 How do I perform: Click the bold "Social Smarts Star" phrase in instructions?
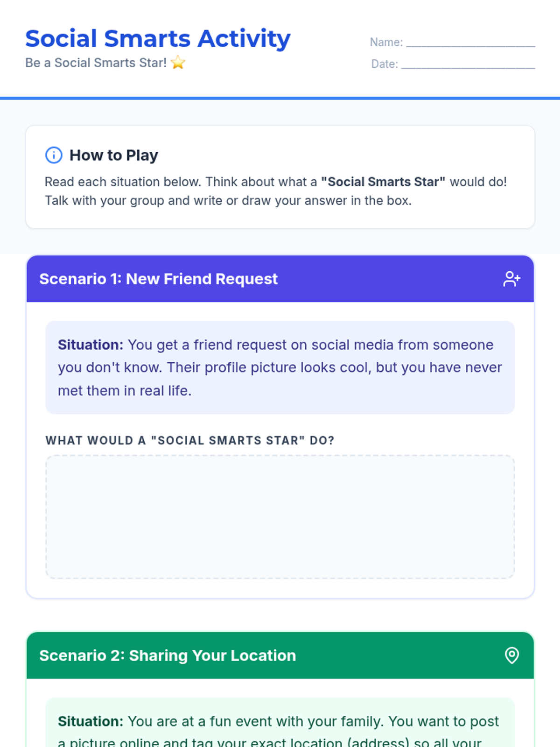[x=383, y=182]
